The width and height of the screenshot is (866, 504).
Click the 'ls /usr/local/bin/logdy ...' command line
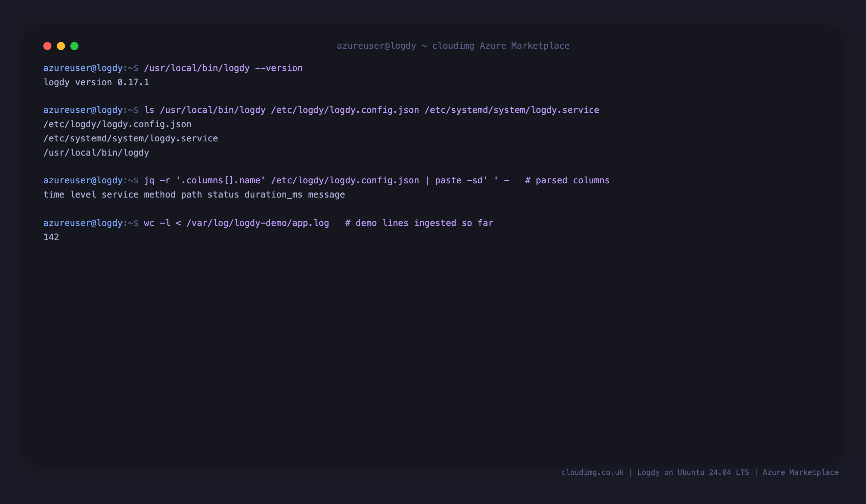371,110
